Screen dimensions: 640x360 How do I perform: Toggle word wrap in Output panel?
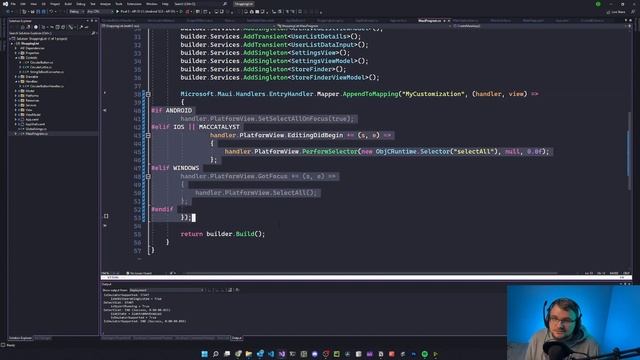point(230,290)
